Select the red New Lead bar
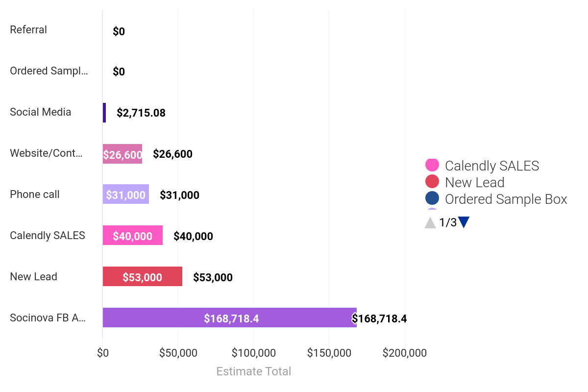This screenshot has height=392, width=588. tap(142, 276)
